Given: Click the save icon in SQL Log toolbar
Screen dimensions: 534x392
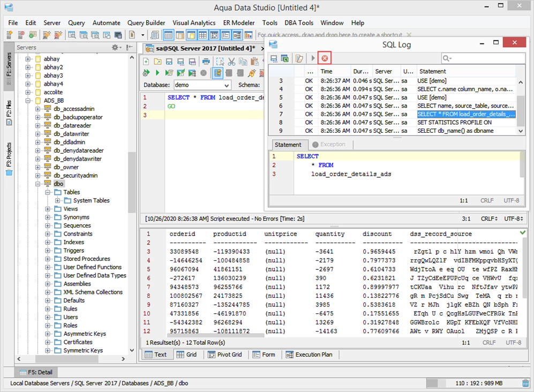Looking at the screenshot, I should pos(274,58).
